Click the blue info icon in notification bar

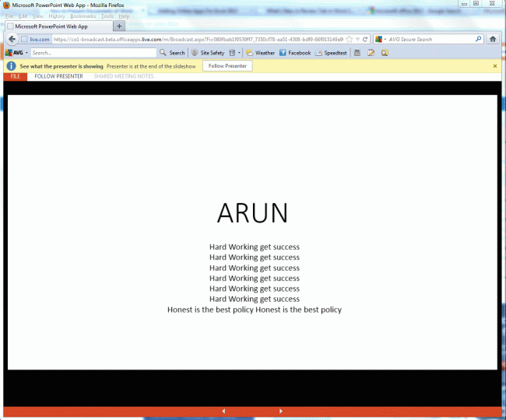12,66
